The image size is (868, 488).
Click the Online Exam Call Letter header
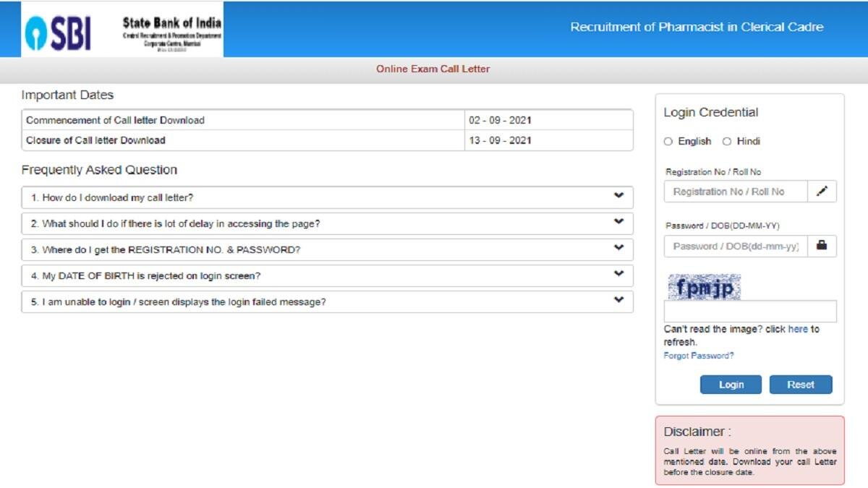(x=433, y=69)
